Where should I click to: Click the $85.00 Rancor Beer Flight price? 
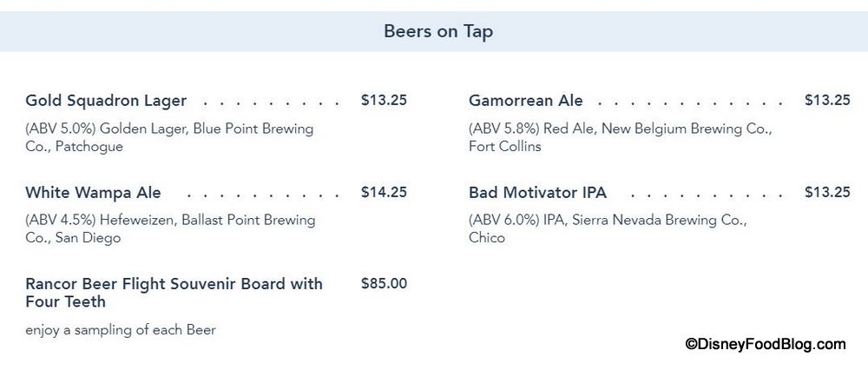point(384,283)
